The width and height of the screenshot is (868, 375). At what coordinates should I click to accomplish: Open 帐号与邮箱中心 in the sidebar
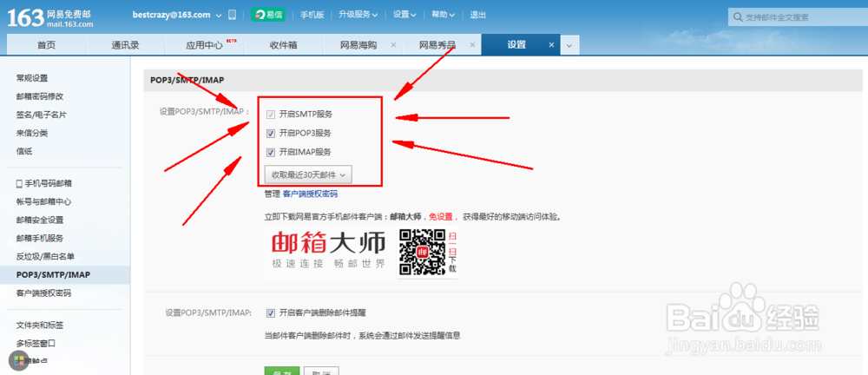43,201
